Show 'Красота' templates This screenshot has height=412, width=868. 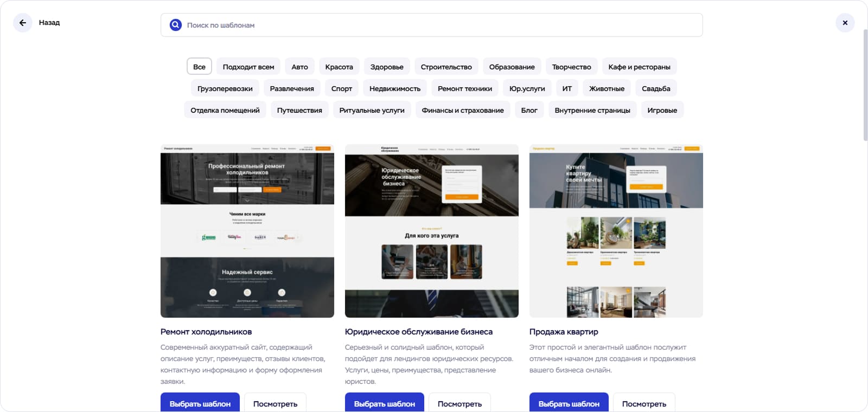tap(339, 67)
